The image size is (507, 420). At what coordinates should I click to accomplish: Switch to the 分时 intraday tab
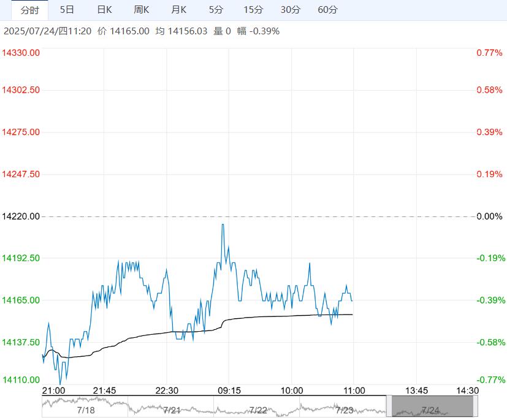click(29, 10)
